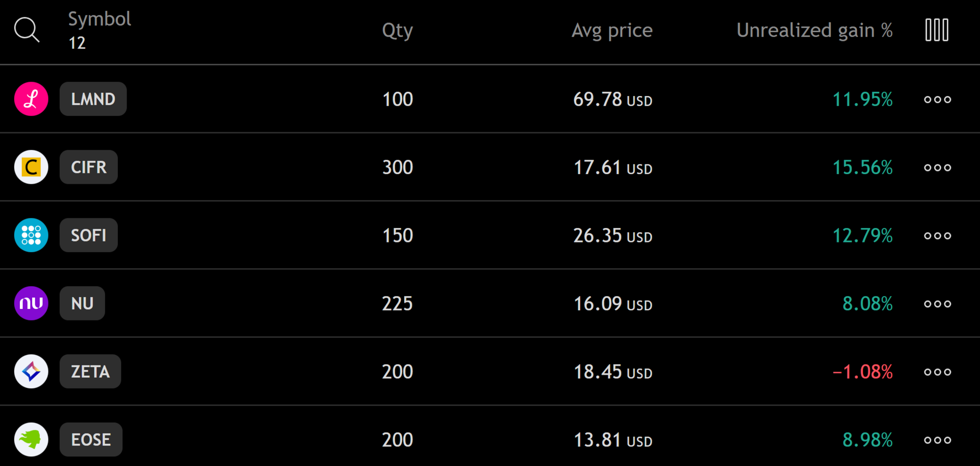Open the three-dot menu for ZETA

[937, 372]
